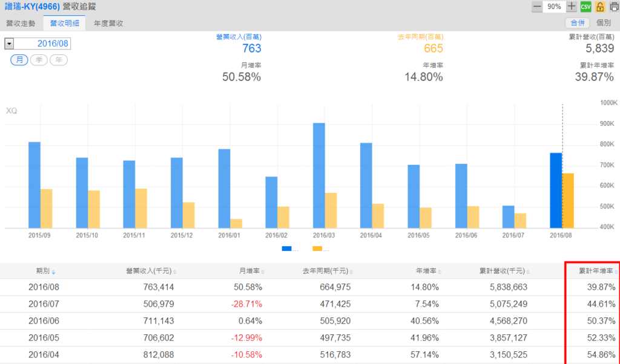This screenshot has height=364, width=620.
Task: Select the 營收明細 tab
Action: coord(64,24)
